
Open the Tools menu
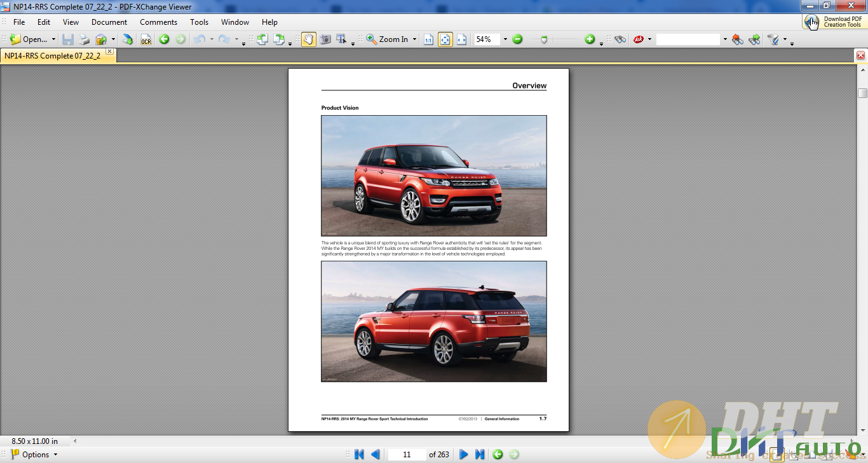click(x=200, y=22)
